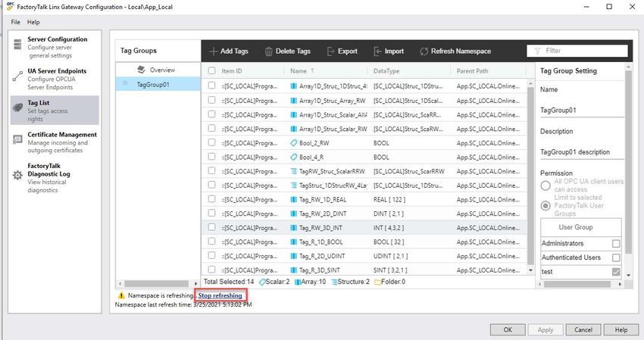Click array icon beside Array1D_Struc_Array_RW
Viewport: 644px width, 340px height.
(x=294, y=101)
